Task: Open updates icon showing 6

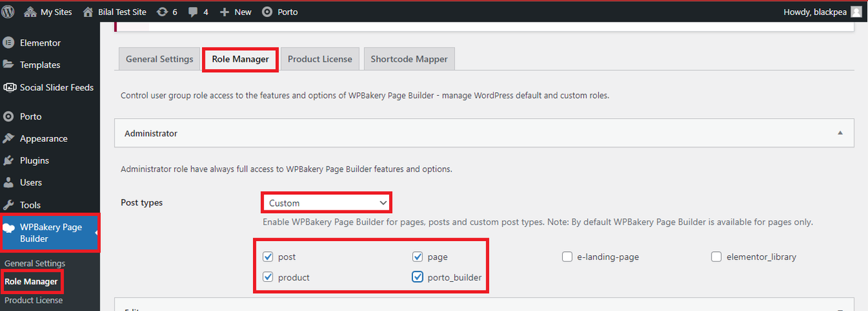Action: pos(162,12)
